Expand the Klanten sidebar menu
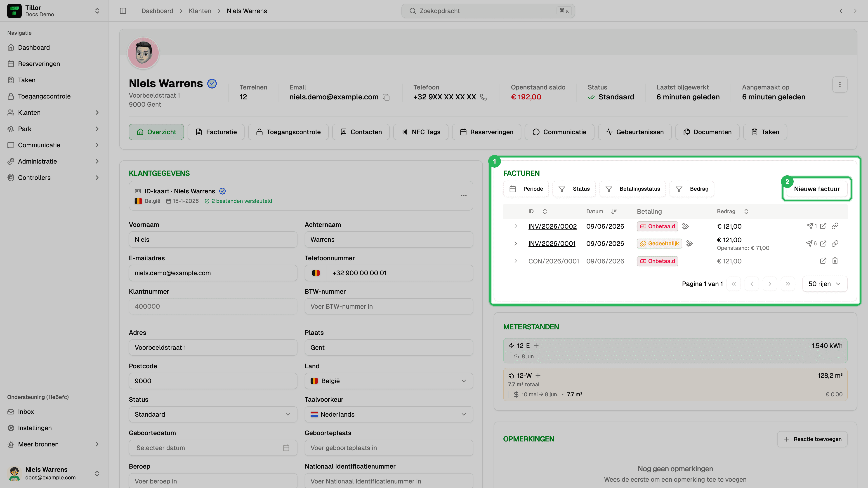868x488 pixels. coord(97,113)
